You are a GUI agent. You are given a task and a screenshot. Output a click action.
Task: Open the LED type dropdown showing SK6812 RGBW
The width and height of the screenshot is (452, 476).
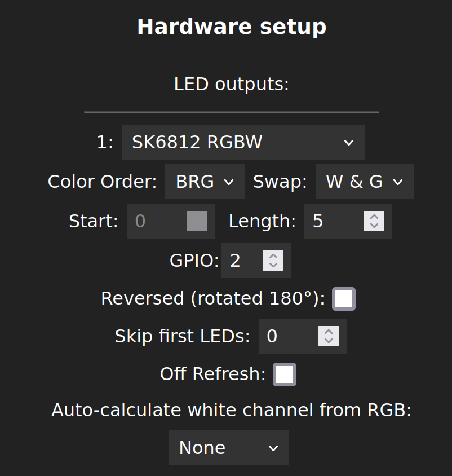(x=242, y=142)
